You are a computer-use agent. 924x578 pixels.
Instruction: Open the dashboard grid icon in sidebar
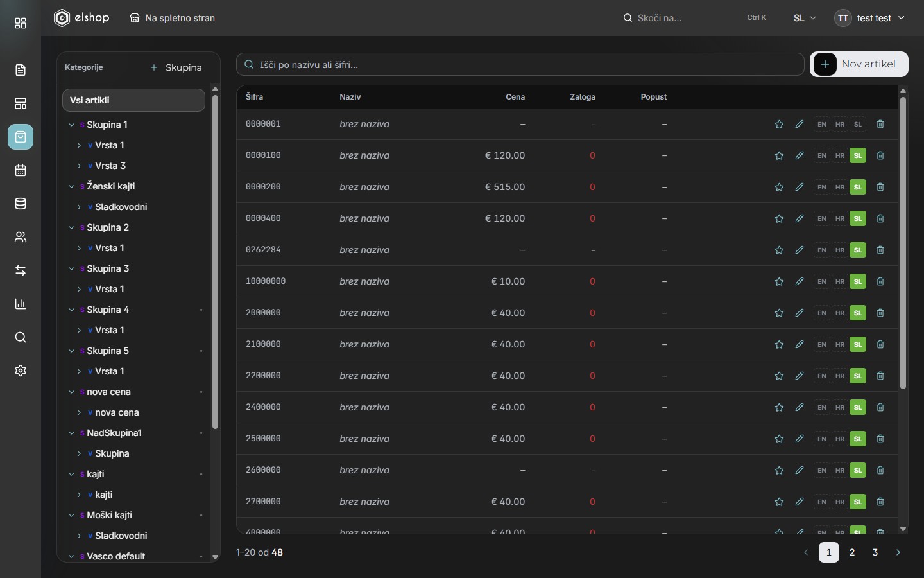click(21, 24)
